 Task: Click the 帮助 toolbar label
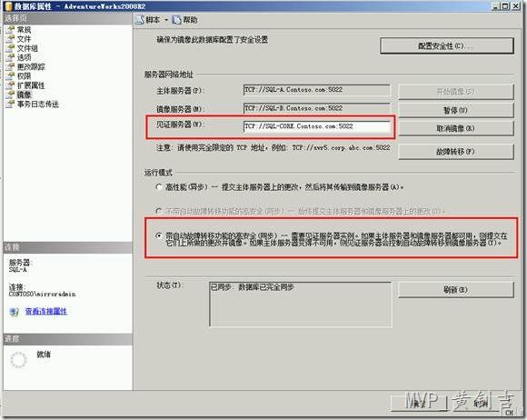[190, 20]
